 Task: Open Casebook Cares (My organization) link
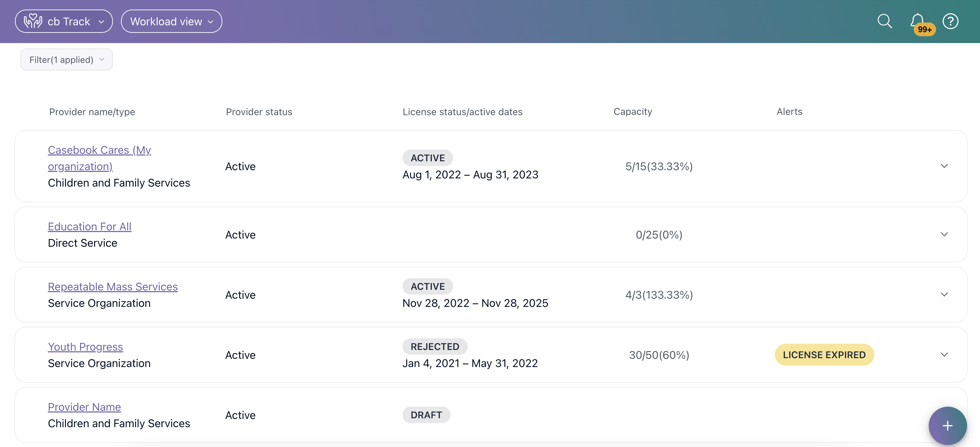click(x=99, y=158)
